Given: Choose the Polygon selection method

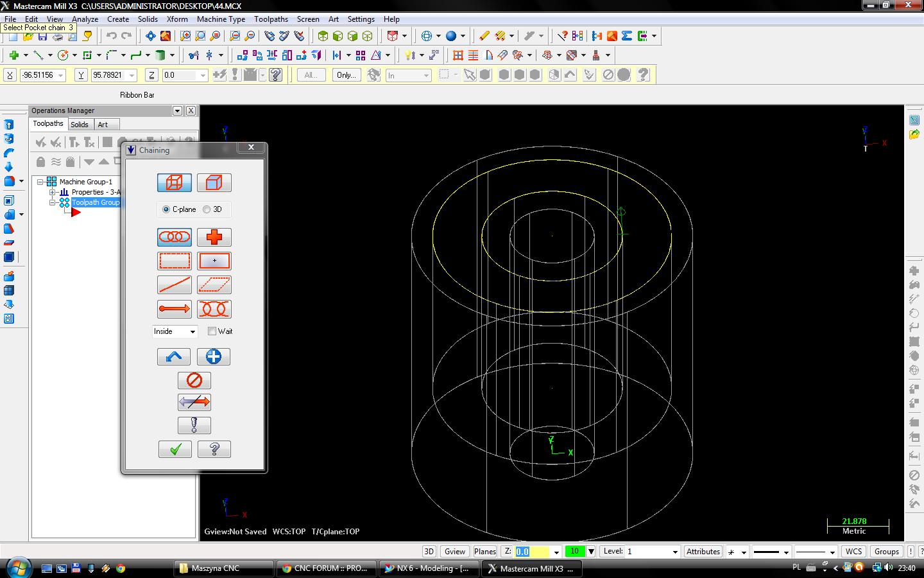Looking at the screenshot, I should coord(214,285).
